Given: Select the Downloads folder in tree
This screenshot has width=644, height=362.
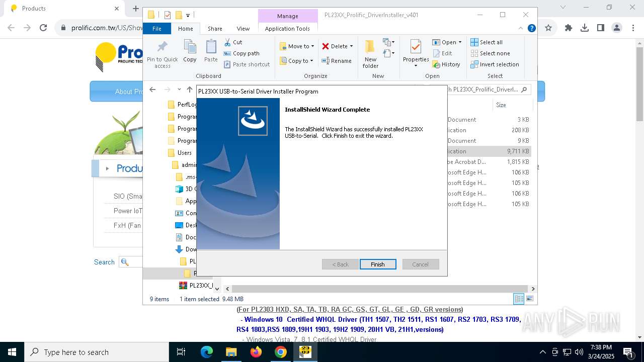Looking at the screenshot, I should pyautogui.click(x=186, y=249).
